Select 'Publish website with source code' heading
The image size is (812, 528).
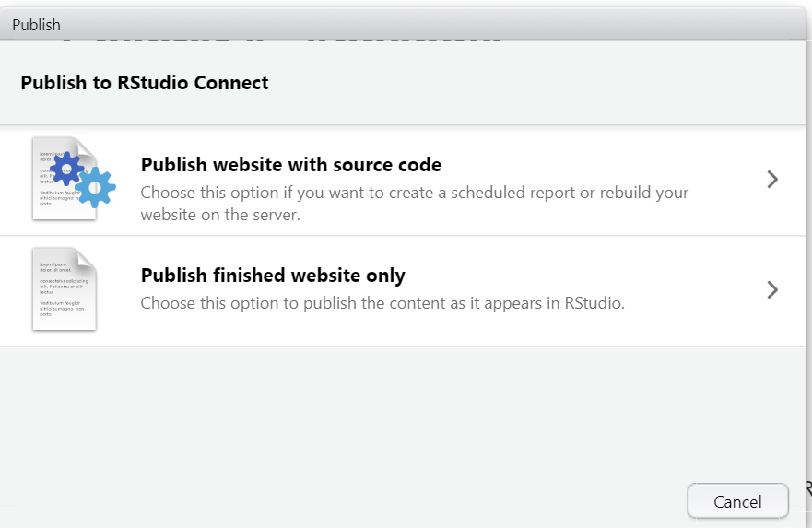pos(290,165)
